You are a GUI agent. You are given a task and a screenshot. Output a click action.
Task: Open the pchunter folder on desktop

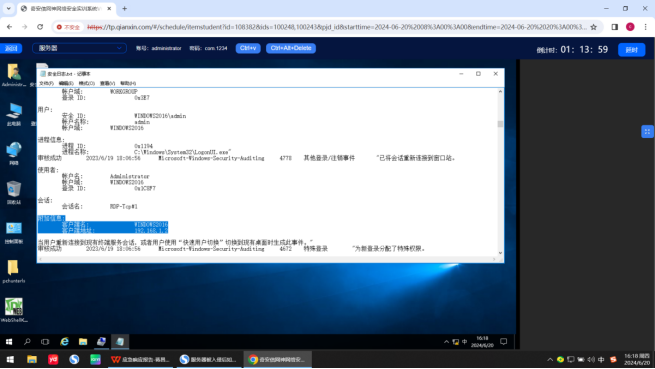tap(14, 271)
